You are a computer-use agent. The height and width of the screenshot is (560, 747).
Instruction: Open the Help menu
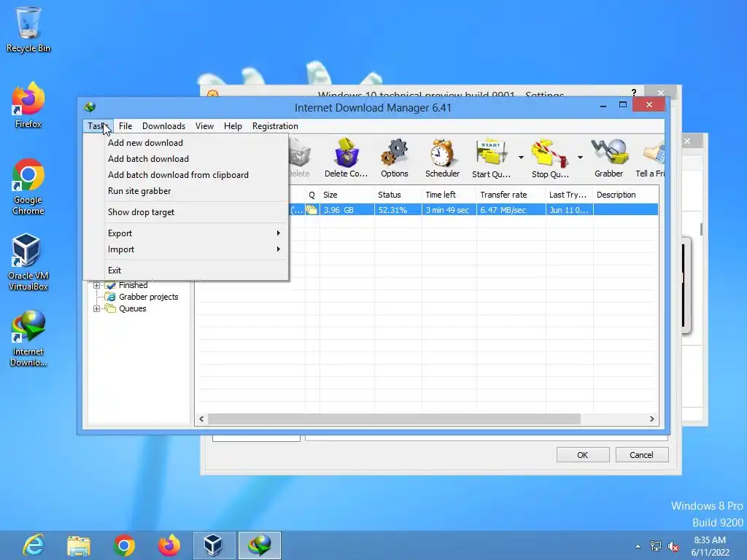(x=233, y=126)
